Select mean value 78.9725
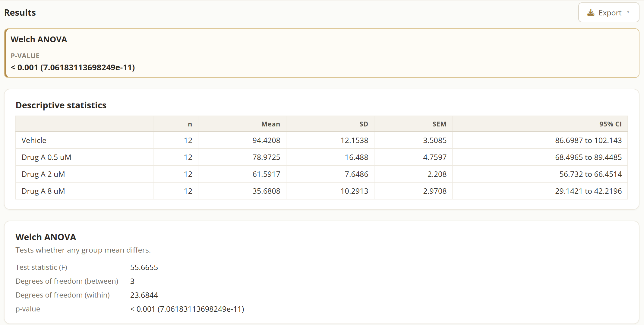Image resolution: width=644 pixels, height=325 pixels. pyautogui.click(x=267, y=157)
